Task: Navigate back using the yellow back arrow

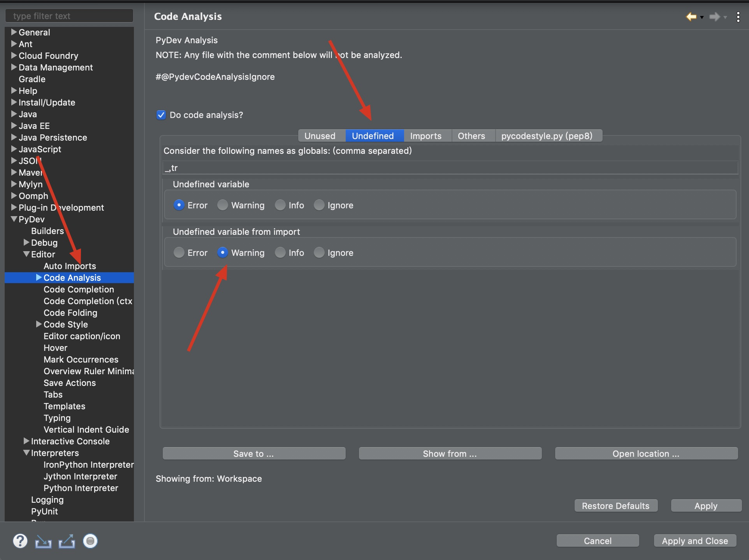Action: 691,17
